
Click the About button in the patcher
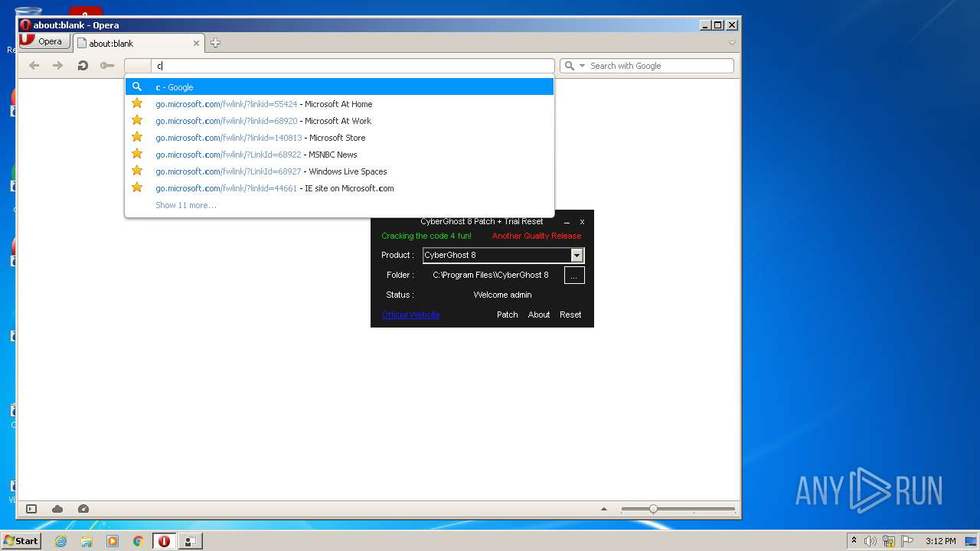click(x=539, y=315)
